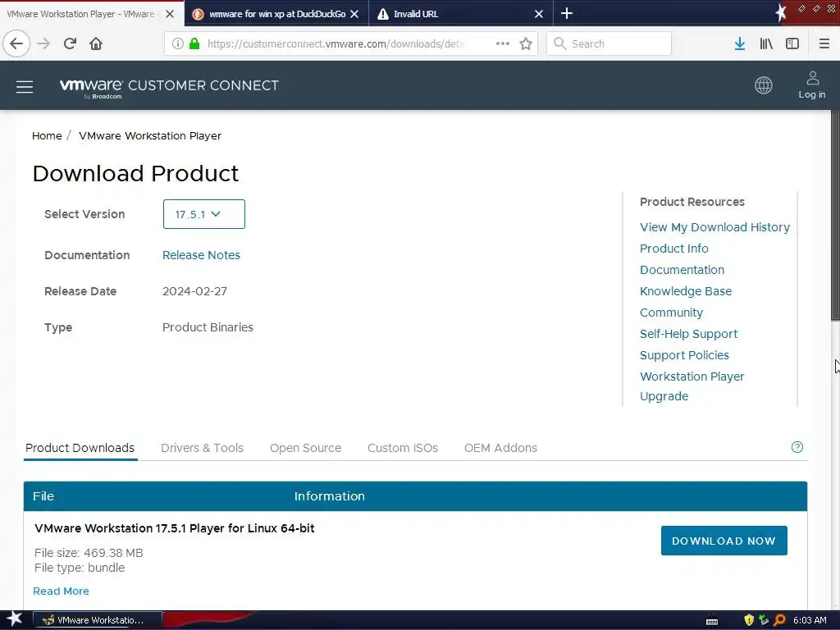Viewport: 840px width, 630px height.
Task: Click the yellow shield tray icon
Action: [749, 620]
